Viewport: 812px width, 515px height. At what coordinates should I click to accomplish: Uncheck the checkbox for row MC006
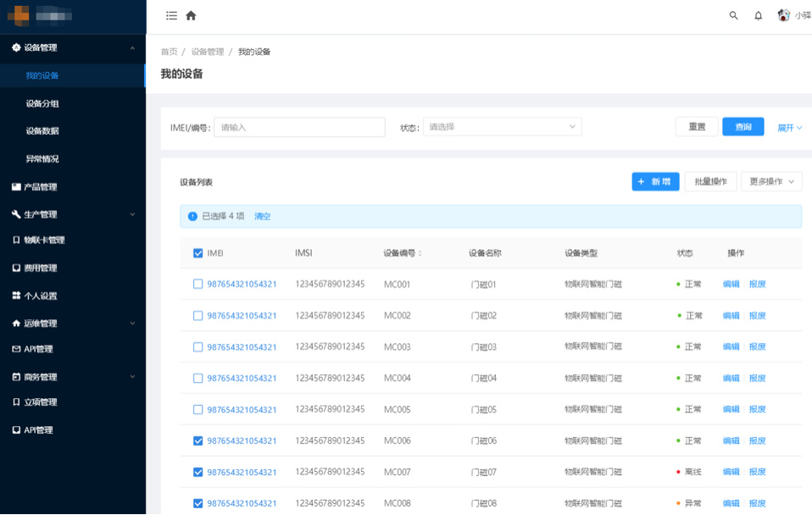(x=198, y=440)
